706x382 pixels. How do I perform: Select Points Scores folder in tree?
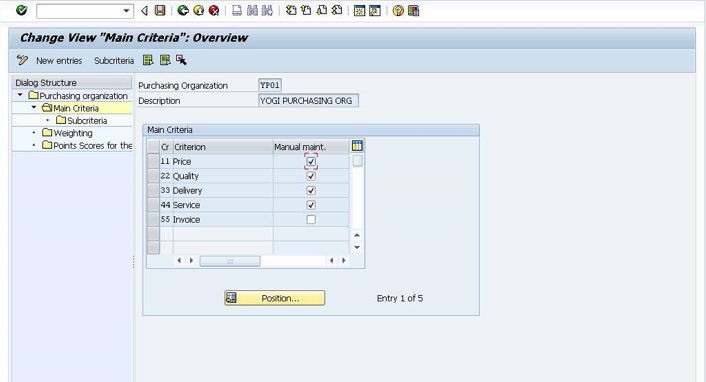coord(93,146)
